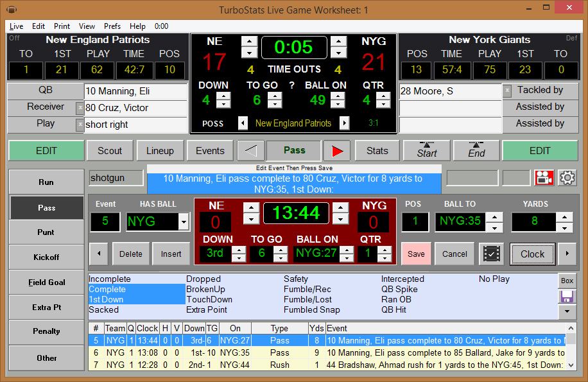
Task: Click the Start marker button
Action: (427, 151)
